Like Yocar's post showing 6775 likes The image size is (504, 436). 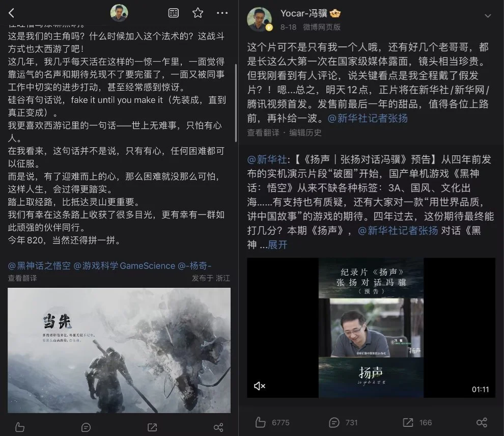click(272, 422)
